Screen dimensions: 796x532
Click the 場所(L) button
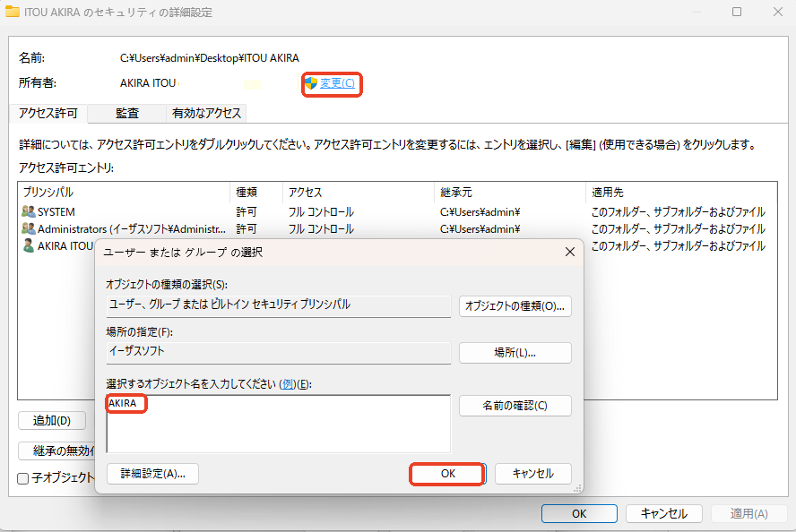tap(515, 352)
